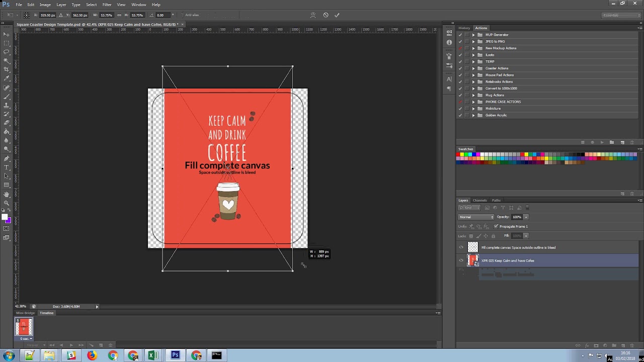Viewport: 644px width, 362px height.
Task: Open the Opacity dropdown arrow
Action: [x=526, y=217]
